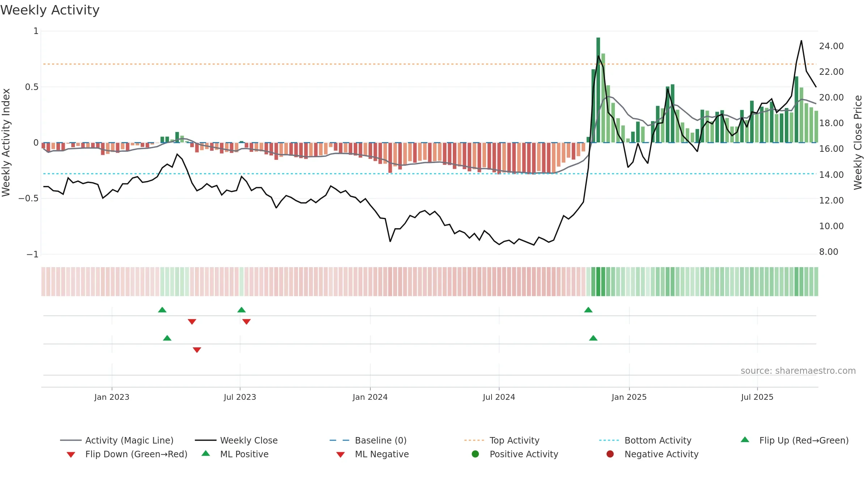This screenshot has height=488, width=868.
Task: Click the Negative Activity red circle icon
Action: pos(610,454)
